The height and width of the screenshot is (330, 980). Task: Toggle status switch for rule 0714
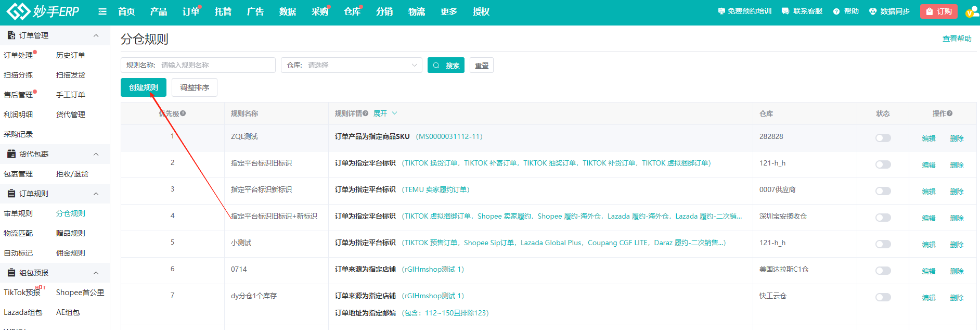[x=883, y=271]
